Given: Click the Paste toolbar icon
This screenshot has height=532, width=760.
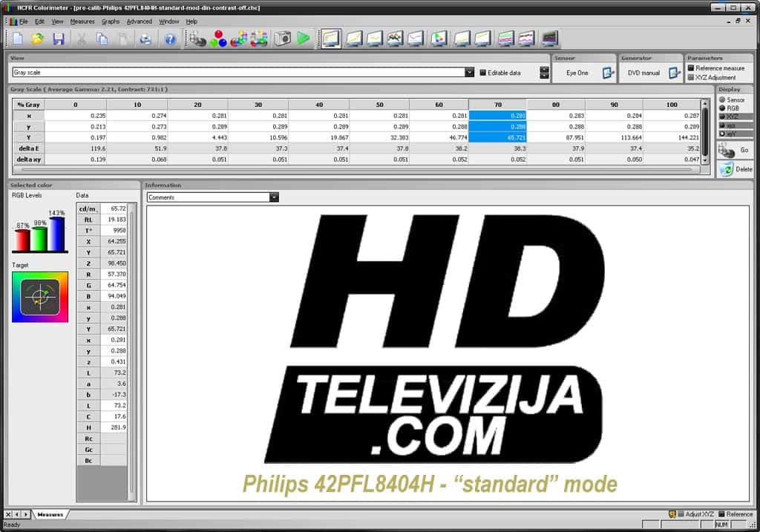Looking at the screenshot, I should (x=123, y=39).
